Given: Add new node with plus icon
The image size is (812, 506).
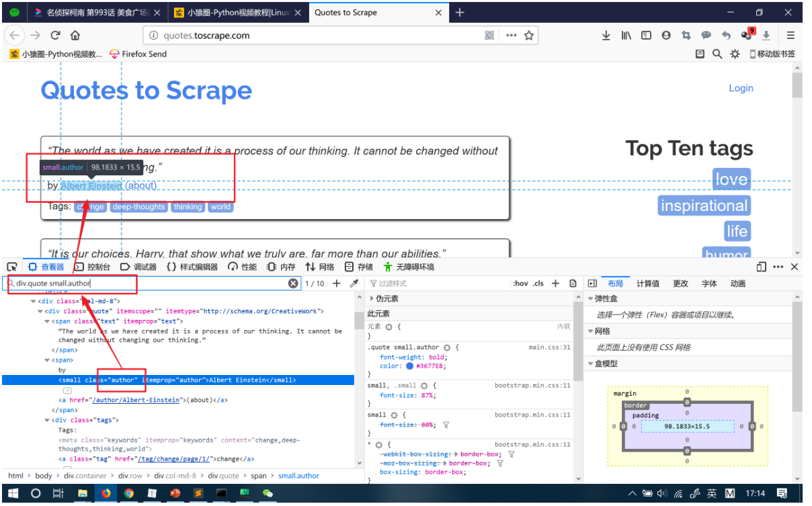Looking at the screenshot, I should 337,284.
